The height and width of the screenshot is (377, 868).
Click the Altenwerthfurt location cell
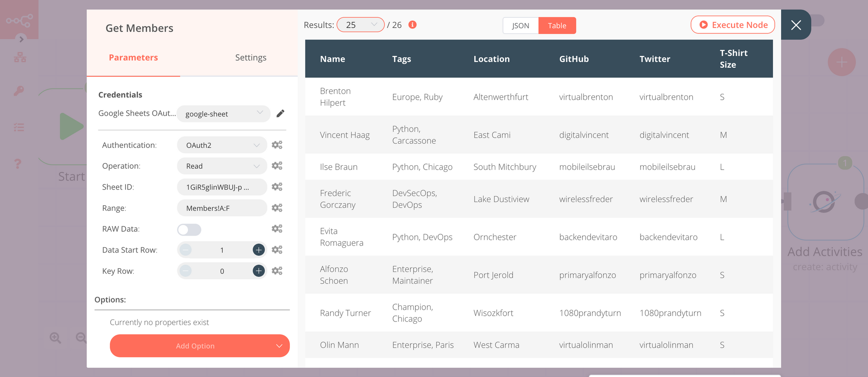pos(500,97)
